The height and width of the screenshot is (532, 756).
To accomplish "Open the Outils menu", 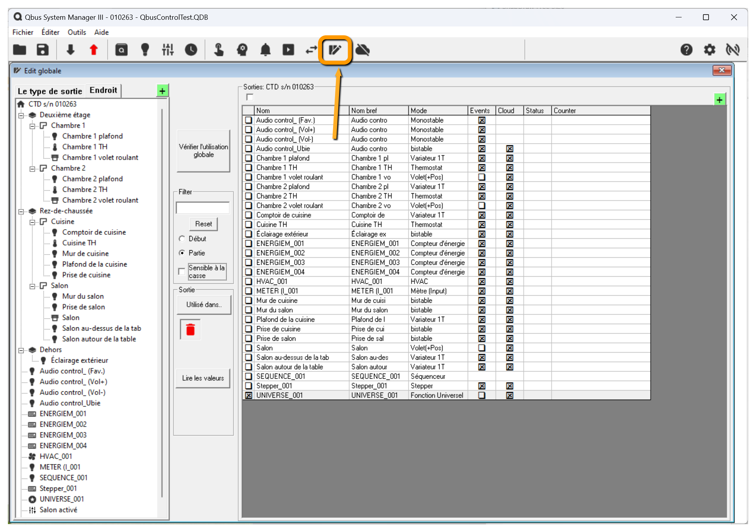I will 76,32.
